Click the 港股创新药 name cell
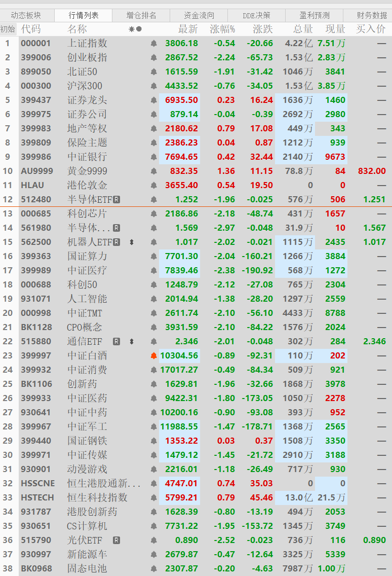392x576 pixels. [x=92, y=512]
